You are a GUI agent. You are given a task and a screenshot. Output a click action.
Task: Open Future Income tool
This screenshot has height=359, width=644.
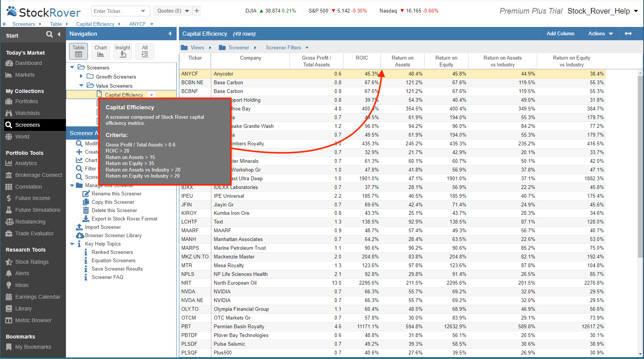pyautogui.click(x=33, y=198)
